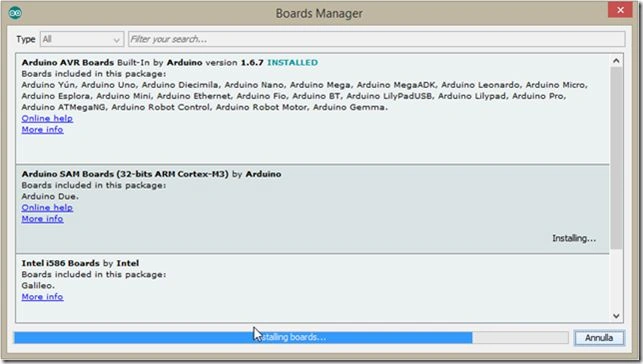Select the Arduino SAM Boards (32-bits ARM Cortex-M3) heading

point(125,174)
